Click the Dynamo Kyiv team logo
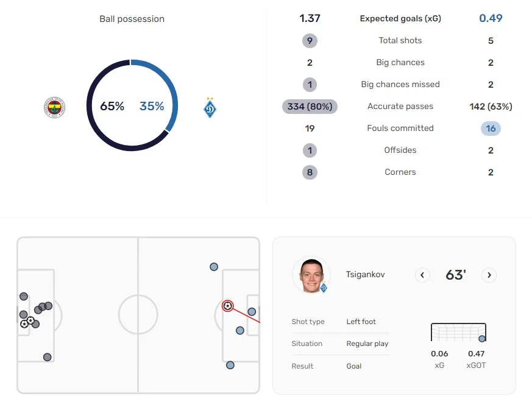The image size is (532, 396). click(210, 107)
